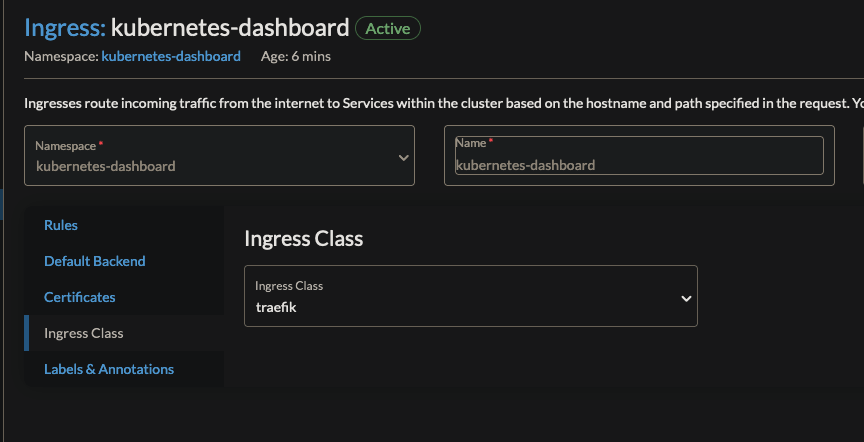Screen dimensions: 864x442
Task: Expand the Namespace dropdown chevron
Action: coord(403,157)
